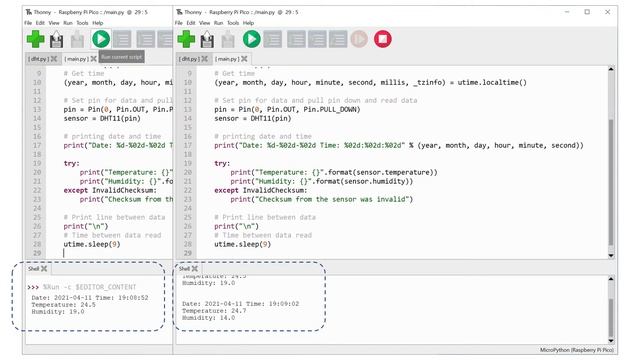
Task: Run current script in left Thonny window
Action: click(x=101, y=39)
